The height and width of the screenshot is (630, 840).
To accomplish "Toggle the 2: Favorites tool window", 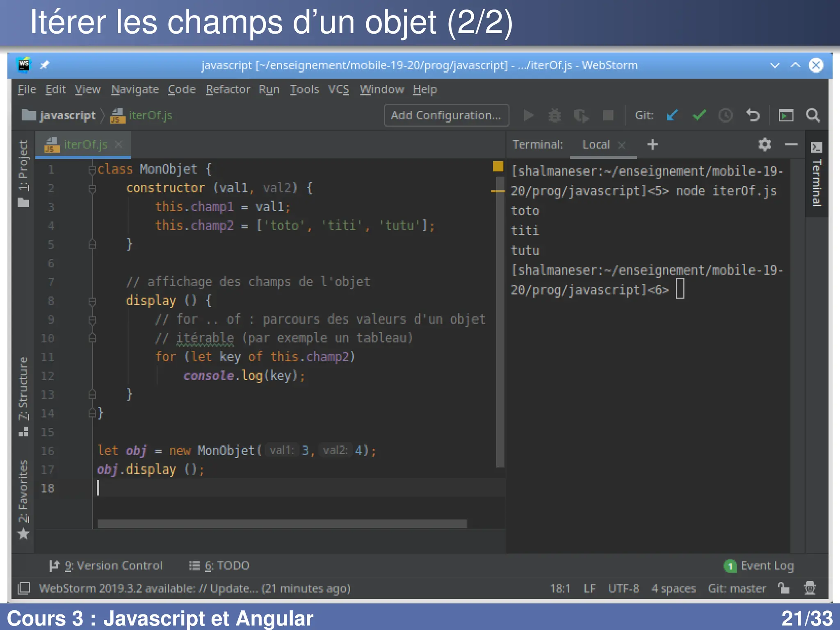I will (23, 500).
